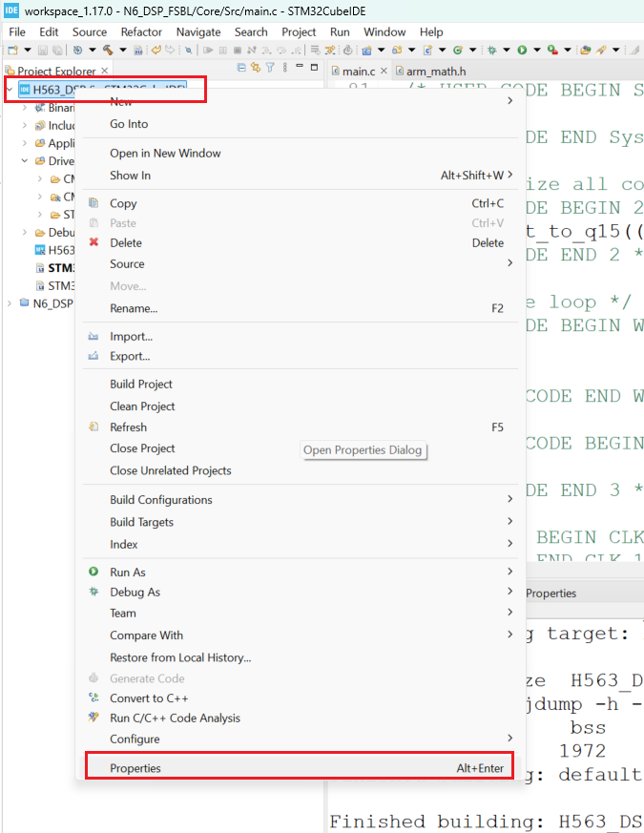Image resolution: width=644 pixels, height=833 pixels.
Task: Open the Project Explorer view menu dots
Action: pos(285,68)
